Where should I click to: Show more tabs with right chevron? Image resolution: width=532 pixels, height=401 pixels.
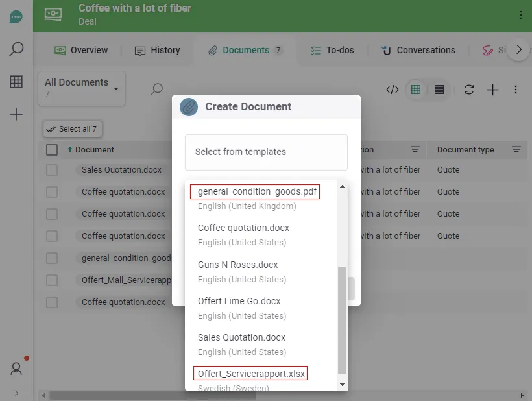tap(518, 49)
